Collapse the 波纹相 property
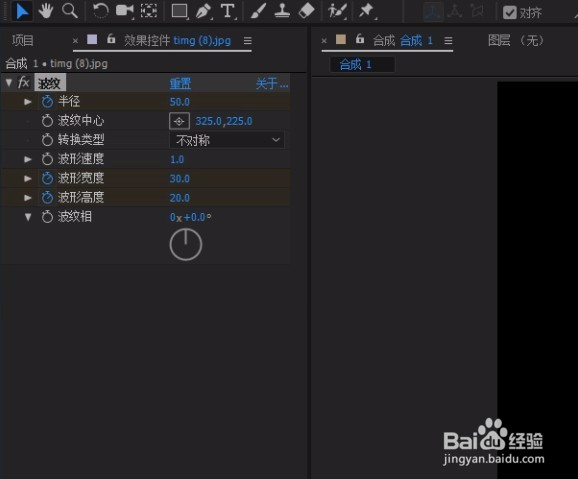578x479 pixels. tap(28, 217)
